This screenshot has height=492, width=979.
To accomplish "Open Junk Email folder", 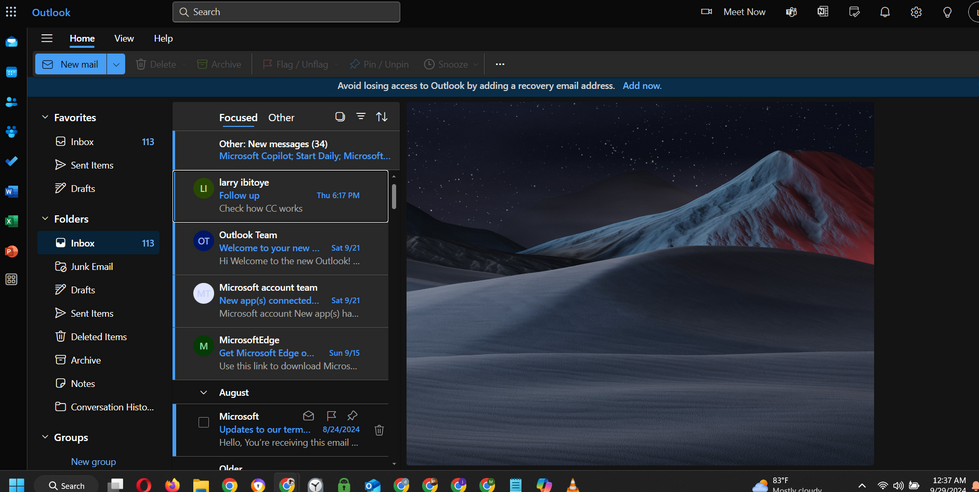I will 99,267.
